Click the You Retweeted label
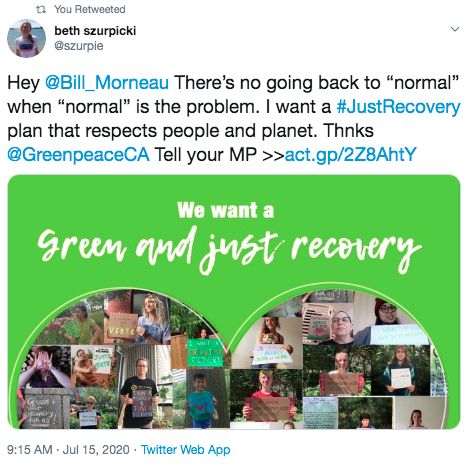 click(x=90, y=9)
